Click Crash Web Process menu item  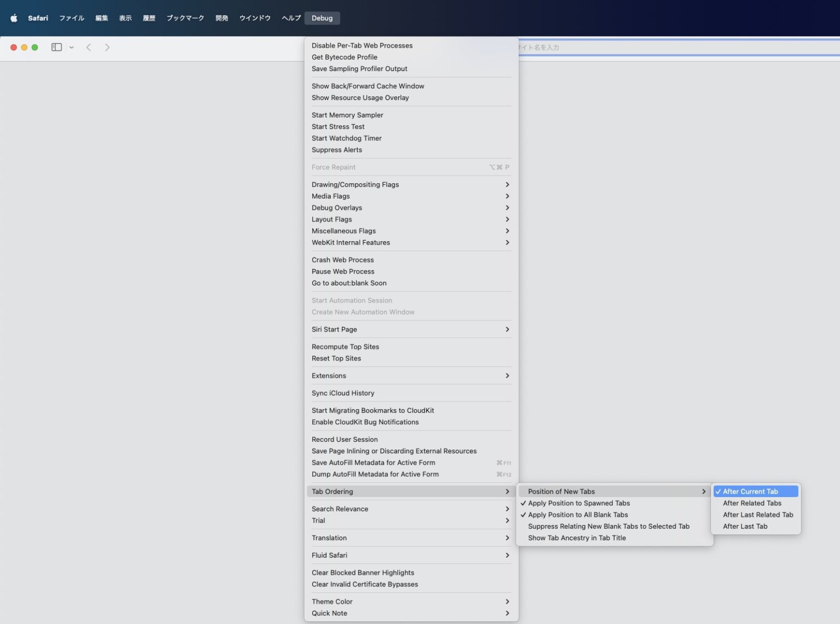point(343,260)
